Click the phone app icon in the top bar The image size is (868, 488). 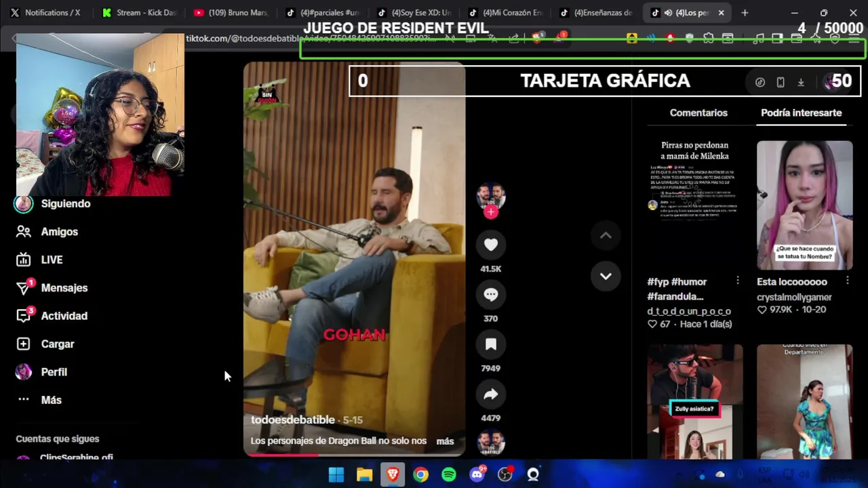[781, 82]
